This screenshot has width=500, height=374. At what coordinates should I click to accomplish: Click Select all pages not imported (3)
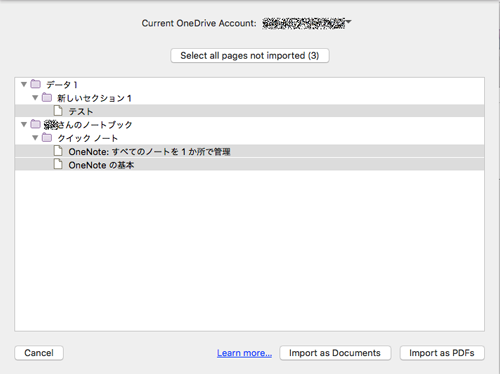(250, 55)
